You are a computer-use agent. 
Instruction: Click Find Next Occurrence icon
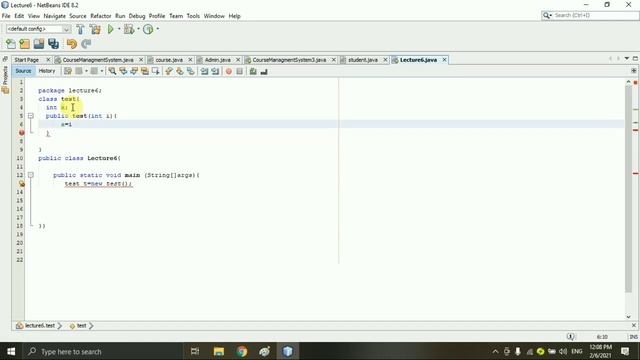(x=133, y=71)
